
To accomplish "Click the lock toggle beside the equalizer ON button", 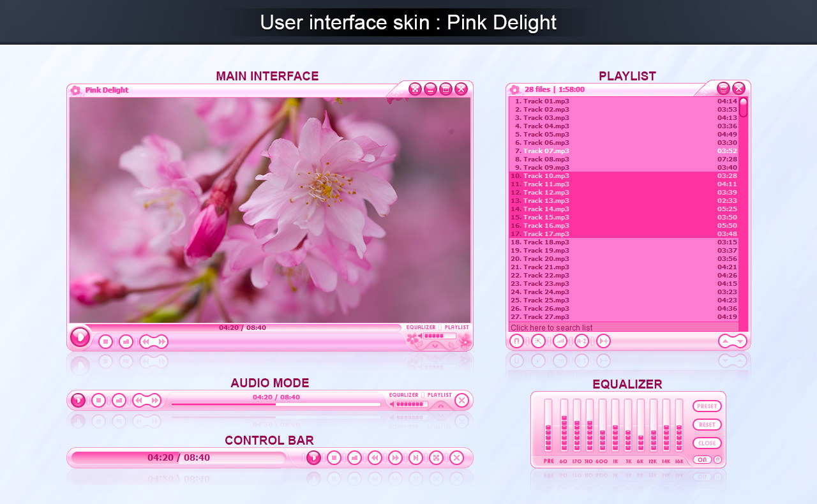I will pyautogui.click(x=717, y=459).
